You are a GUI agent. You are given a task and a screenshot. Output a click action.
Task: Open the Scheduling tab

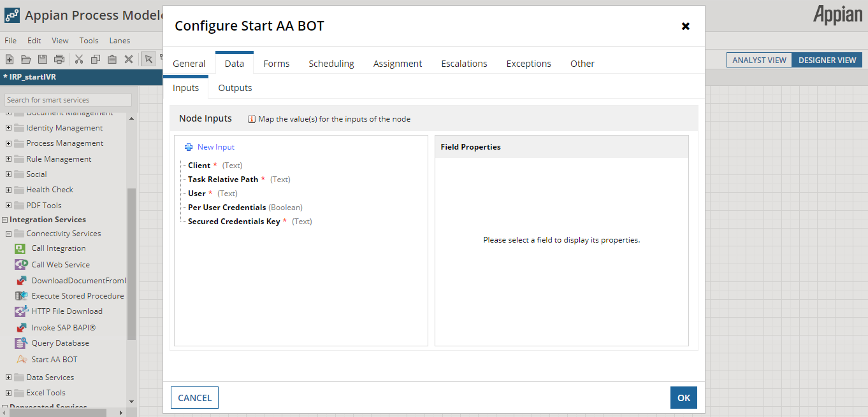[x=331, y=64]
